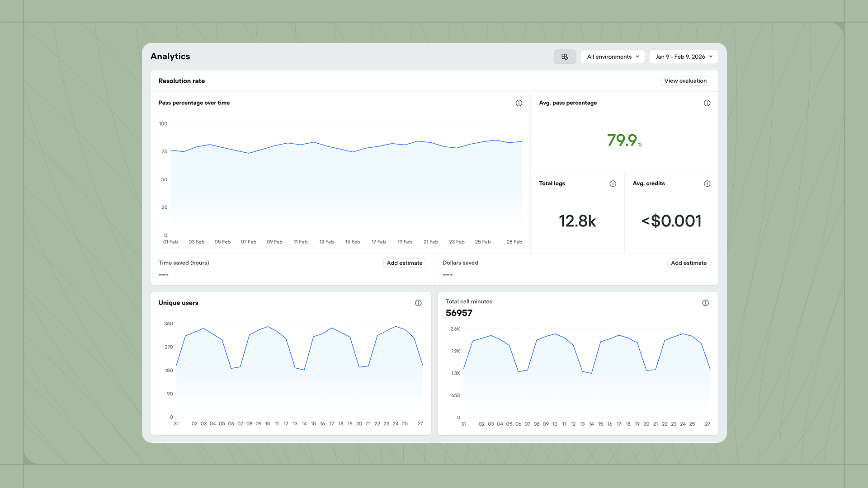868x488 pixels.
Task: Open the info tooltip for Avg. pass percentage
Action: [707, 103]
